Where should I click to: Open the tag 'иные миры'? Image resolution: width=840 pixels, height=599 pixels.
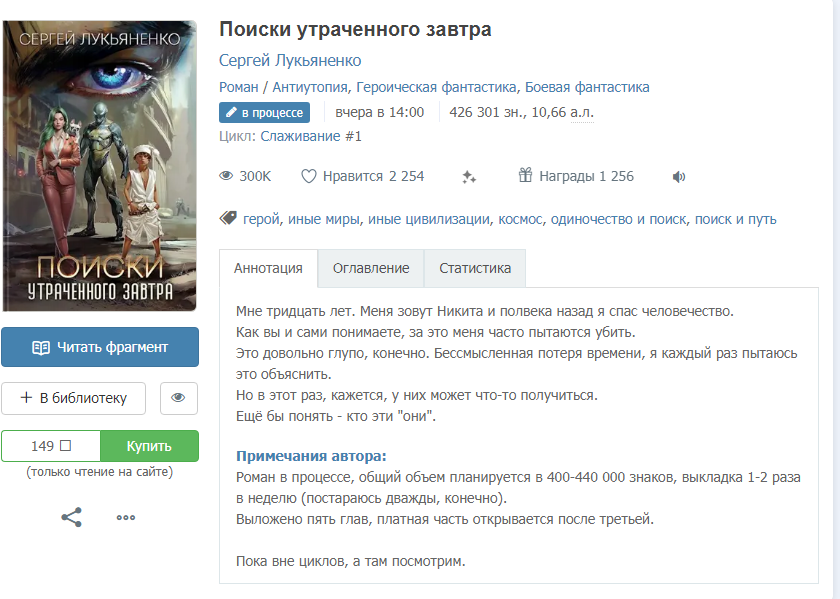pyautogui.click(x=324, y=219)
